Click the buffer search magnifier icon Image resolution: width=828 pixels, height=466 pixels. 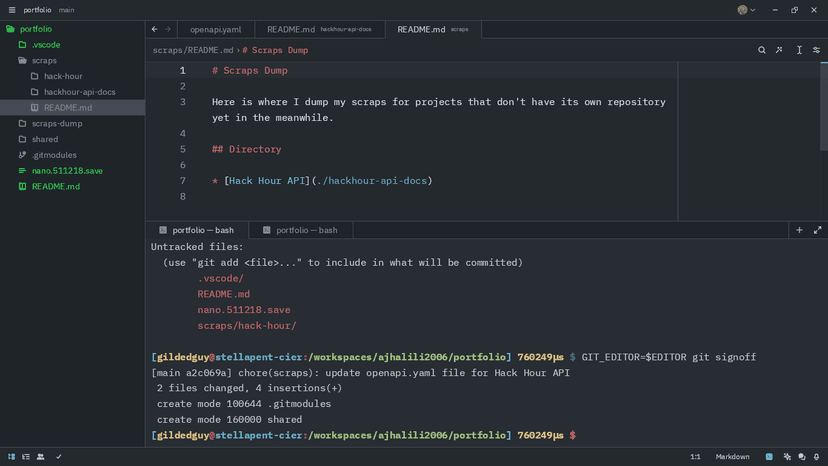click(761, 50)
